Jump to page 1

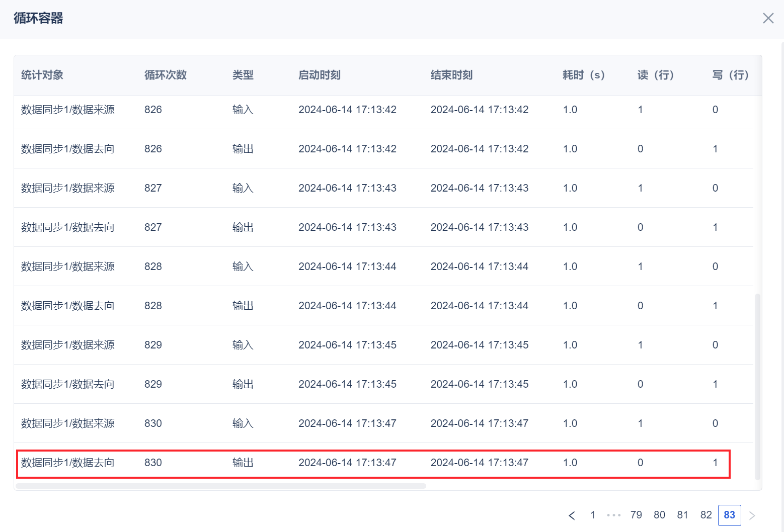click(593, 515)
